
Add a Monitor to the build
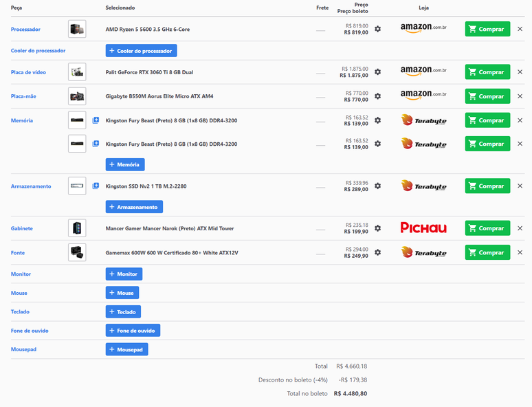click(x=124, y=274)
